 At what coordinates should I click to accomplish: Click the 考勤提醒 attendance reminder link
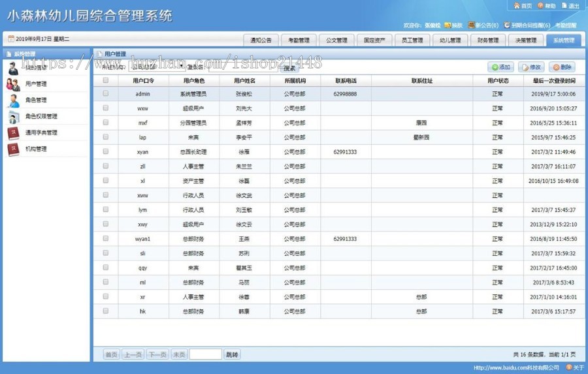point(566,25)
